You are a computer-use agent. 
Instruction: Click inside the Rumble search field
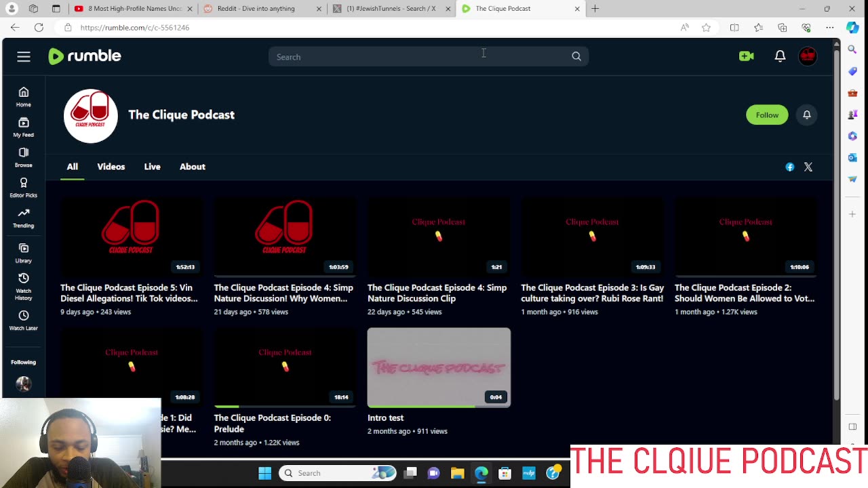click(x=420, y=57)
